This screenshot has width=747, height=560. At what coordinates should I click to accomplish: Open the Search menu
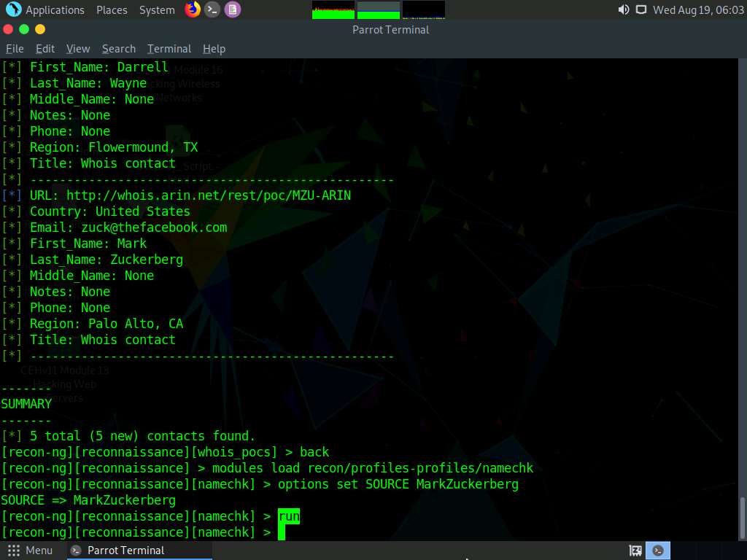[119, 49]
